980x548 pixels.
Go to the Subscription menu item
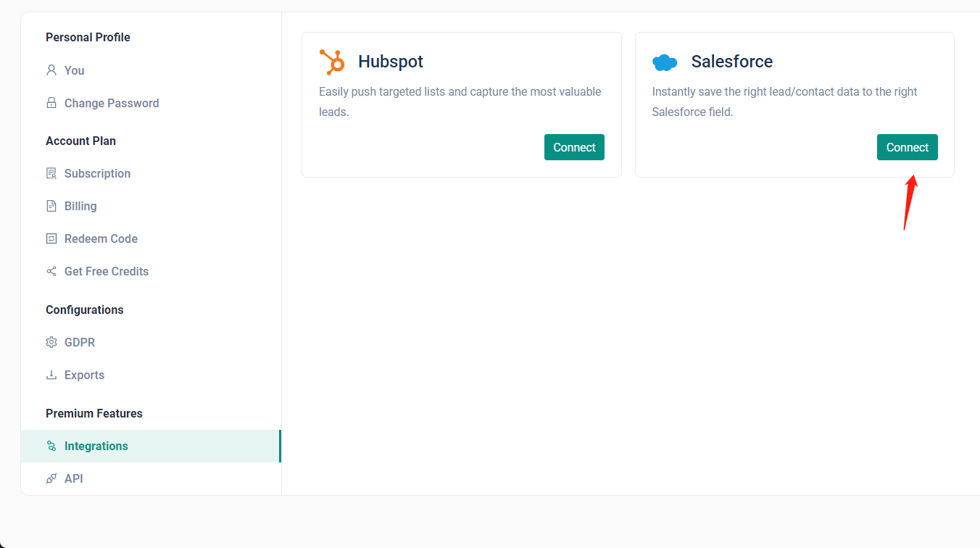pyautogui.click(x=97, y=173)
